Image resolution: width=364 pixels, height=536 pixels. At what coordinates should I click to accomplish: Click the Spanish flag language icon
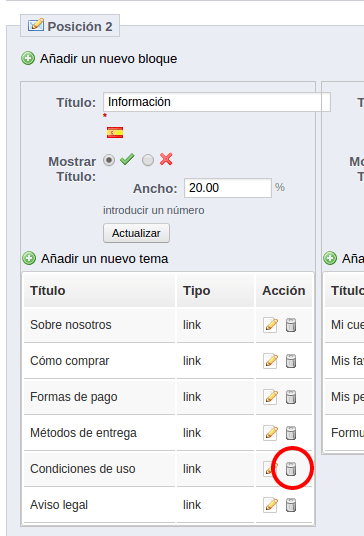pyautogui.click(x=115, y=132)
